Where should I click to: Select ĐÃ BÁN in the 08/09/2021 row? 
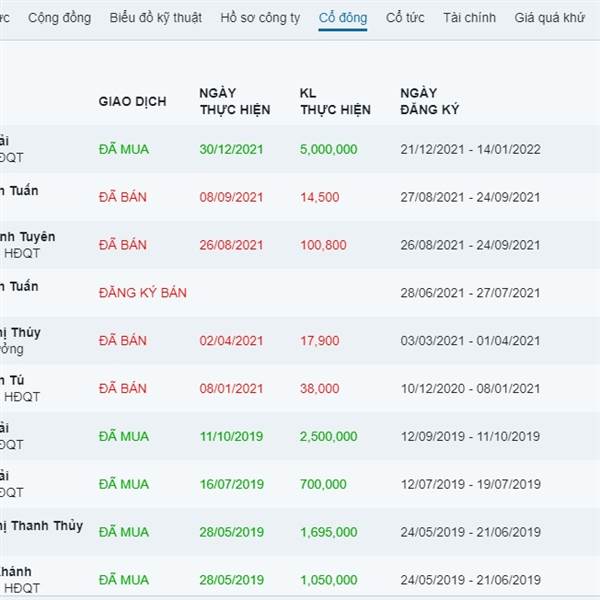[123, 197]
